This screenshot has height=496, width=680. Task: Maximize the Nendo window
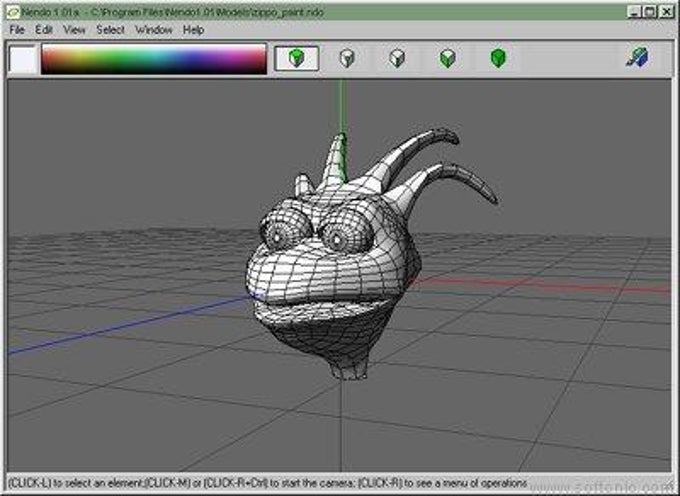(650, 12)
